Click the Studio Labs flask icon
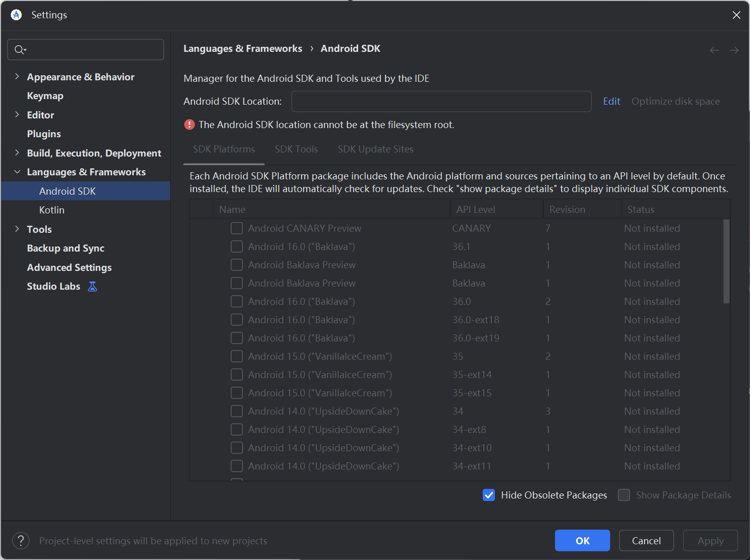Screen dimensions: 750x560 click(x=92, y=287)
